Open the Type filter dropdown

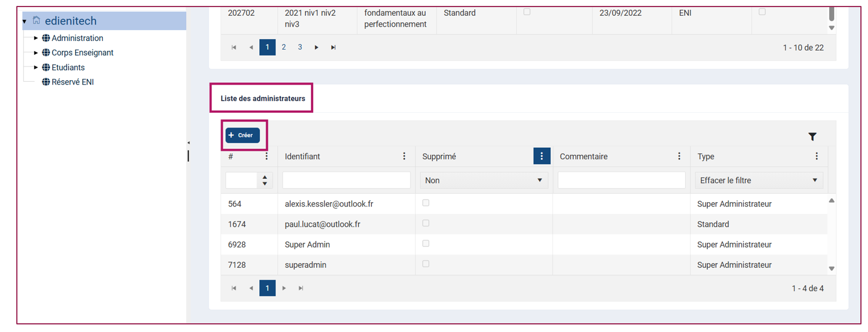click(759, 180)
